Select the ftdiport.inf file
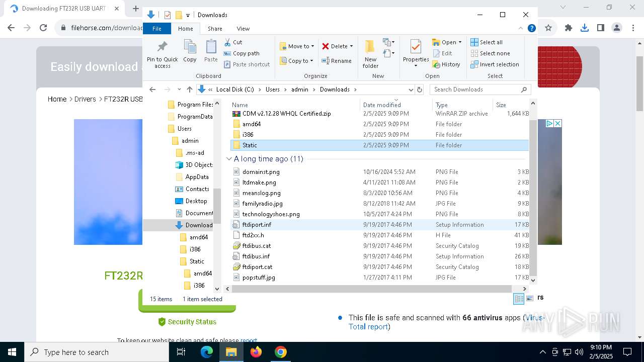644x362 pixels. click(x=380, y=225)
